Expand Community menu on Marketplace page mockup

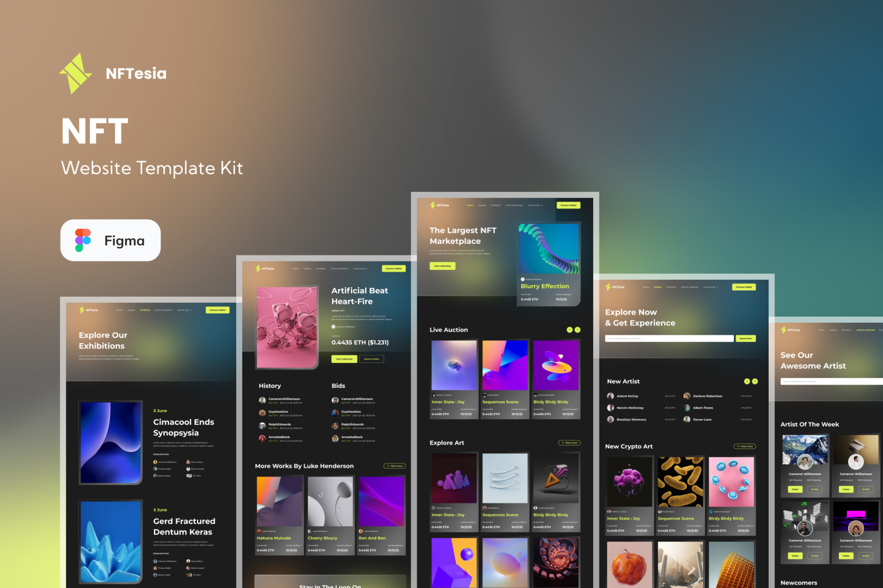pyautogui.click(x=535, y=205)
